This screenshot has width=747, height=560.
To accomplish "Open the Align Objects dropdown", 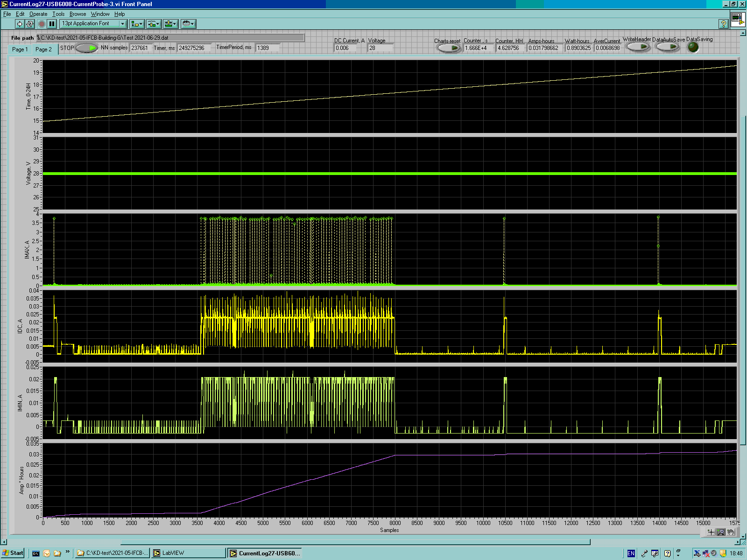I will pyautogui.click(x=137, y=24).
